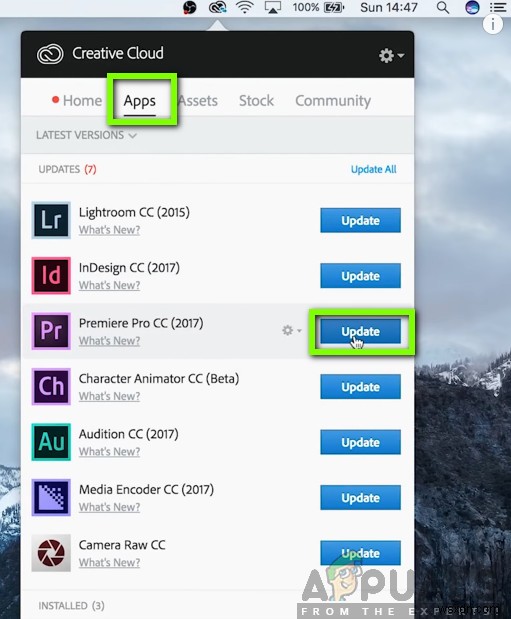Open Creative Cloud gear settings menu
The height and width of the screenshot is (619, 511).
(391, 55)
